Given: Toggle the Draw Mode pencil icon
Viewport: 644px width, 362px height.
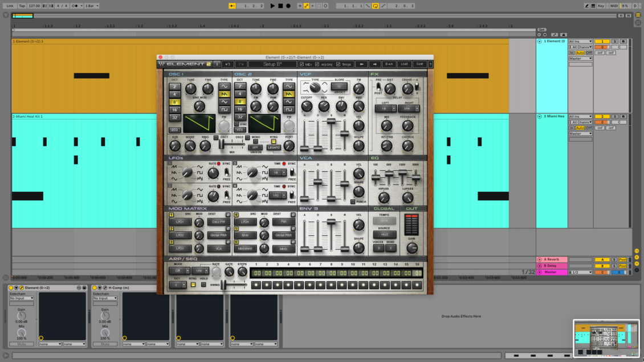Looking at the screenshot, I should [586, 6].
